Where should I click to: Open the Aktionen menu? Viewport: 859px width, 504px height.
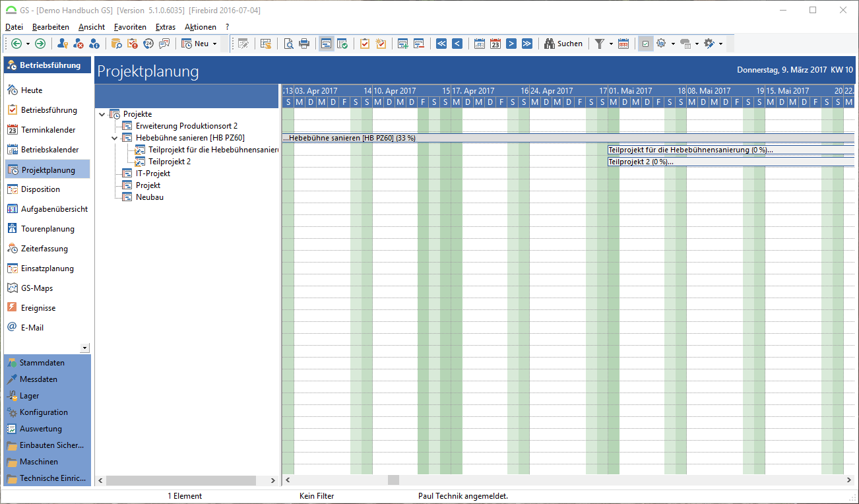tap(201, 27)
